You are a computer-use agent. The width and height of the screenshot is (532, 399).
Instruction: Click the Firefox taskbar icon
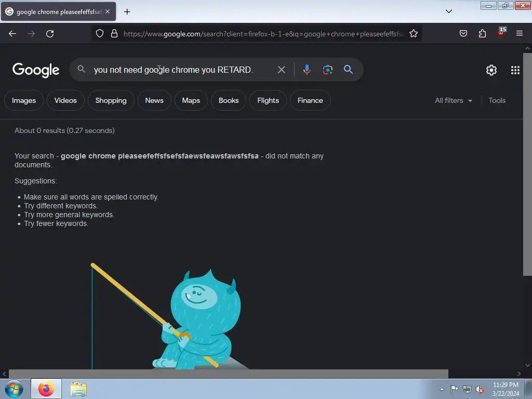pyautogui.click(x=46, y=389)
